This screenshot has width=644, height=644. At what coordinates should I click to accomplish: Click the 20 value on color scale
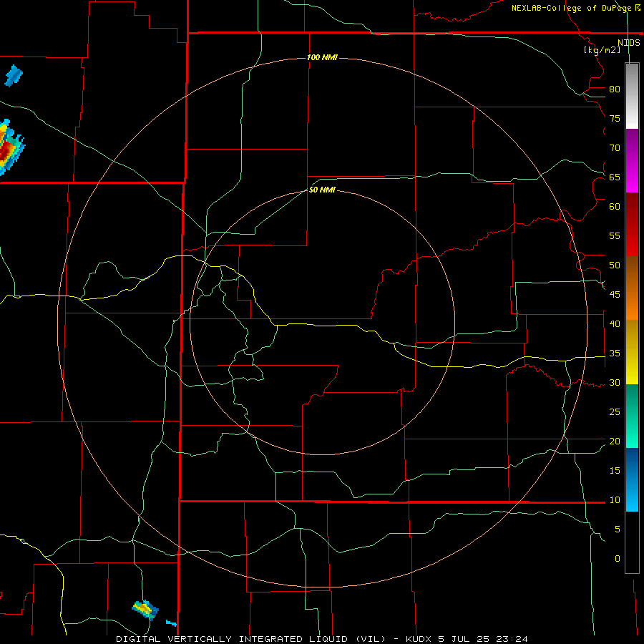click(x=615, y=441)
